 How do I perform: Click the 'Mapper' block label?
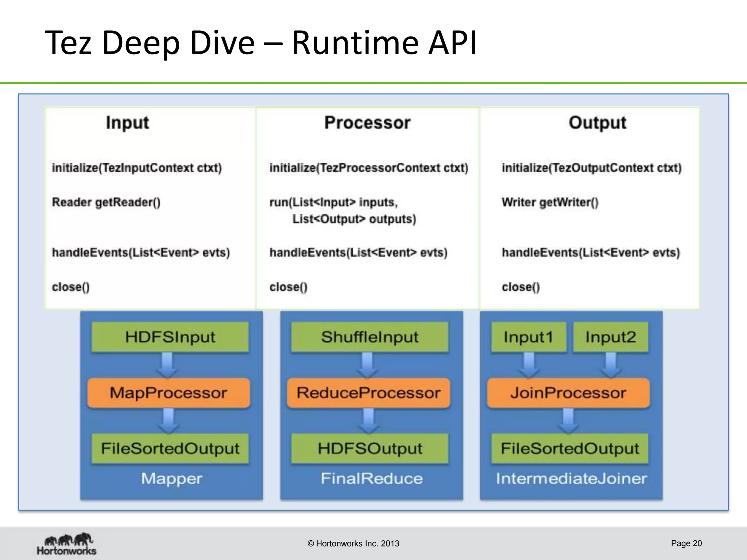(x=172, y=479)
